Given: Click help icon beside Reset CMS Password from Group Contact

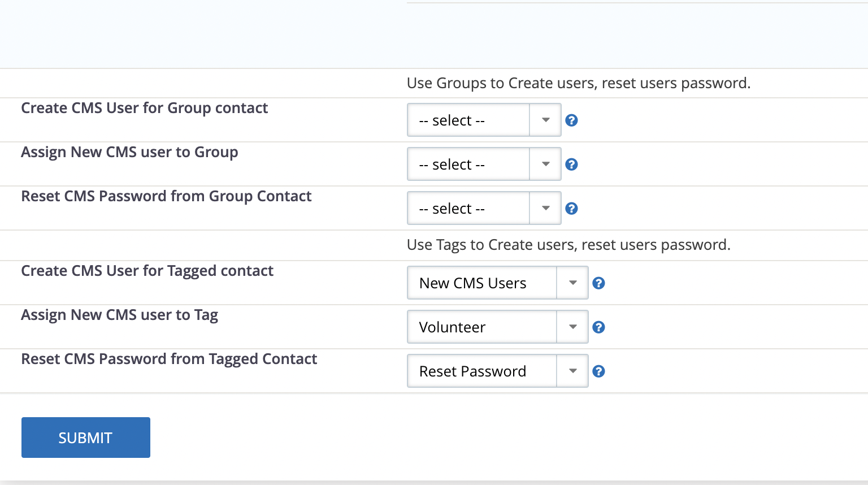Looking at the screenshot, I should coord(571,208).
